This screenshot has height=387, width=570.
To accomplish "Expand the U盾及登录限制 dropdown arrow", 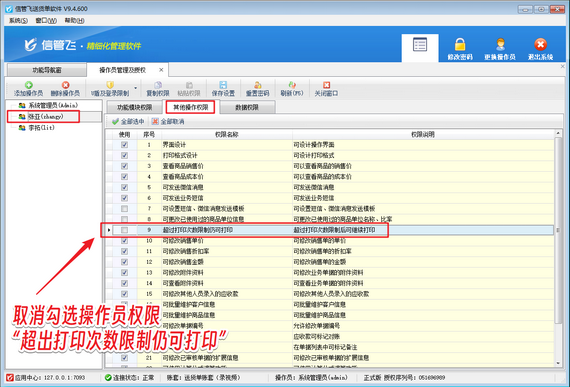I will 136,88.
